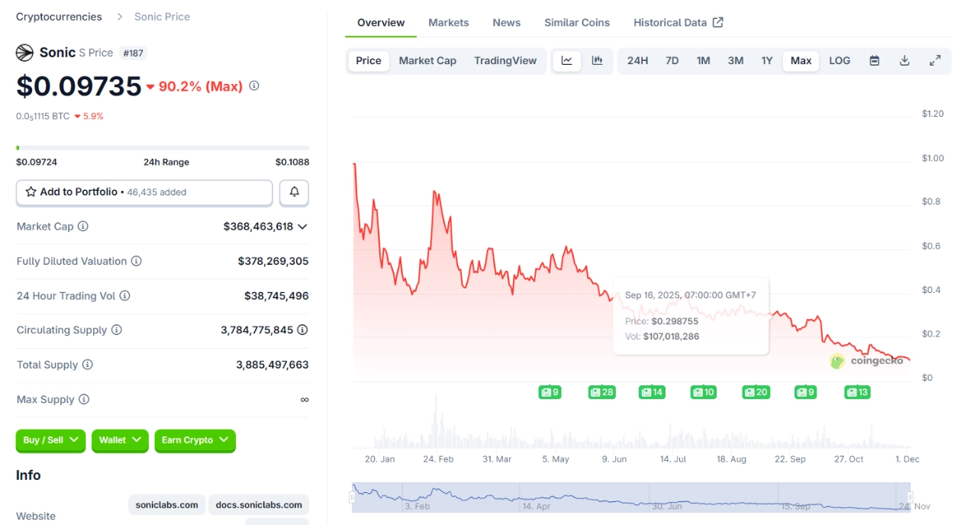Open news marker with 28 articles

click(x=601, y=392)
